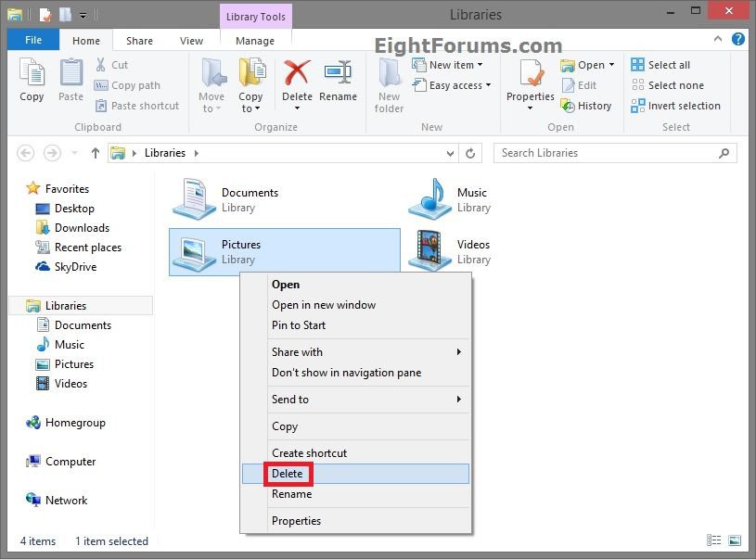
Task: Click the Search Libraries input field
Action: tap(608, 153)
